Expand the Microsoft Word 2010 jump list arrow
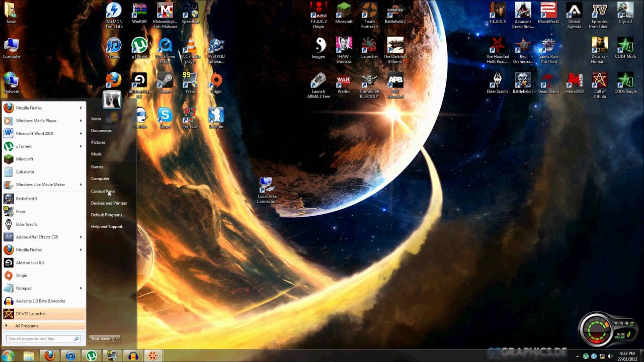 tap(80, 134)
